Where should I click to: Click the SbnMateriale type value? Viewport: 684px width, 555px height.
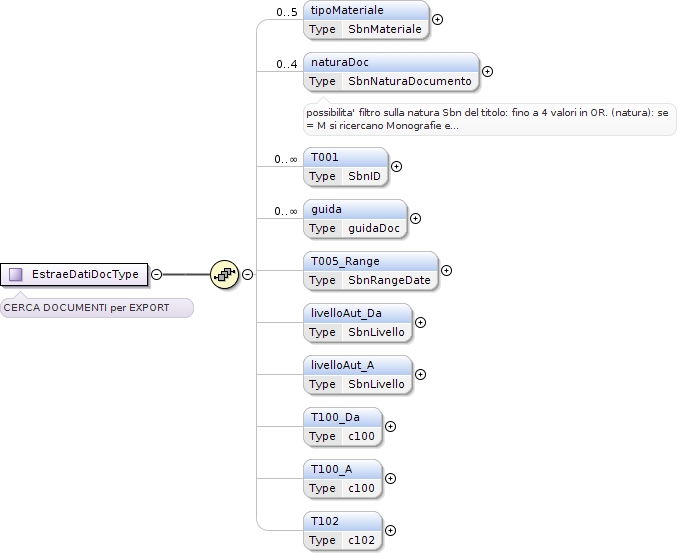(x=385, y=29)
